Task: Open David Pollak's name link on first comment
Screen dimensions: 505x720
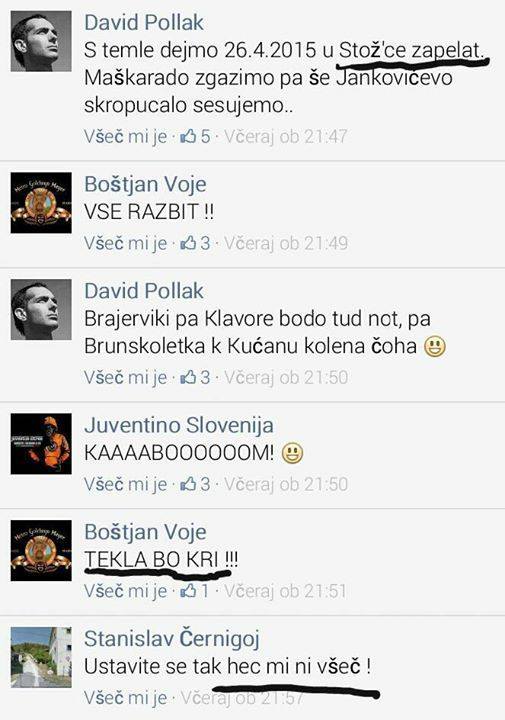Action: [x=144, y=22]
